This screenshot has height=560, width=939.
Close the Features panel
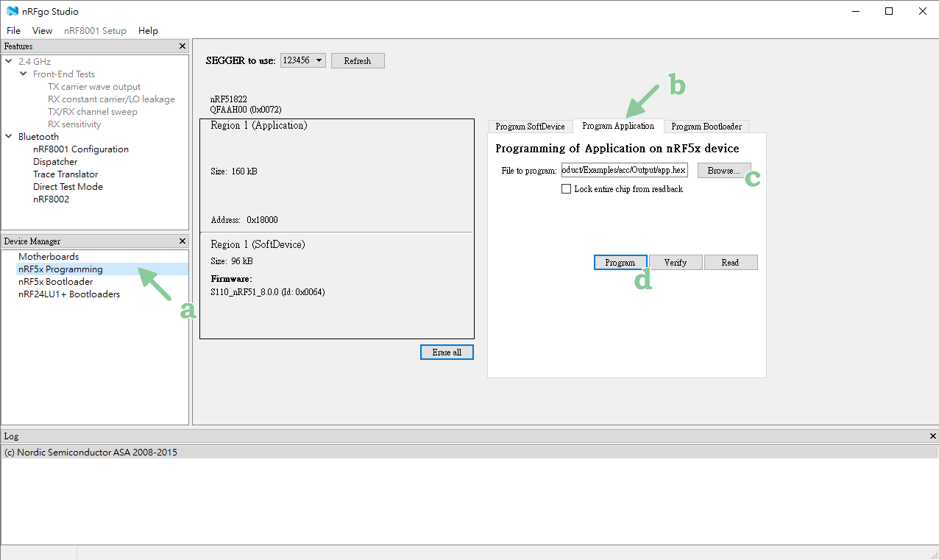click(183, 46)
